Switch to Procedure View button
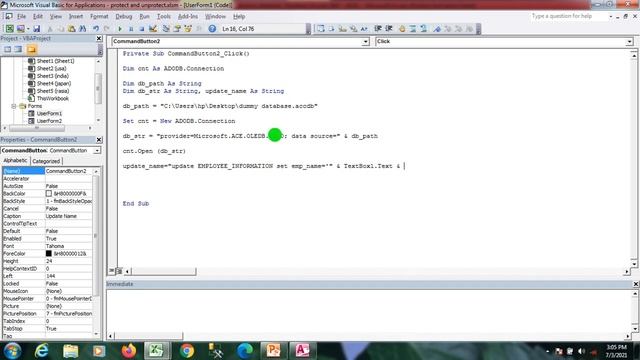Screen dimensions: 640x360 pyautogui.click(x=111, y=271)
